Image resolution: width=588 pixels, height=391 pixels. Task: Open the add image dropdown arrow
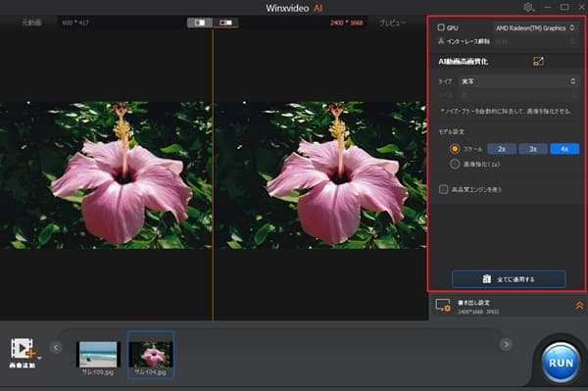point(39,358)
